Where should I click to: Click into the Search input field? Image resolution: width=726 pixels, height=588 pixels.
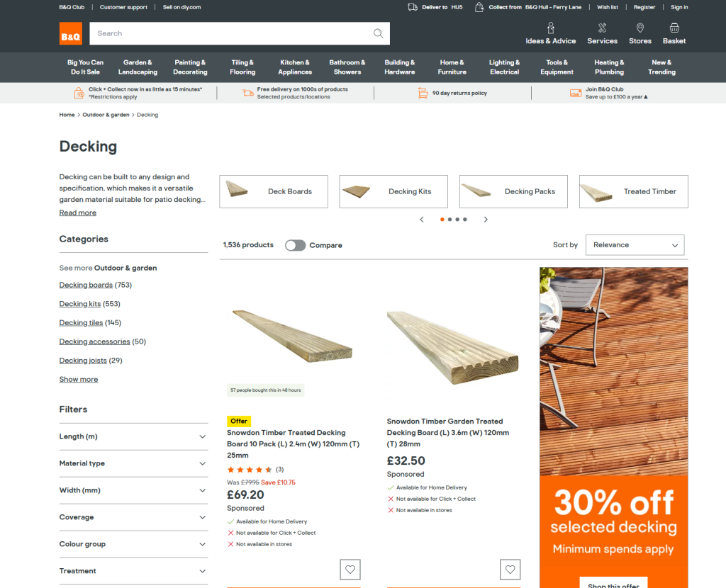[x=232, y=33]
